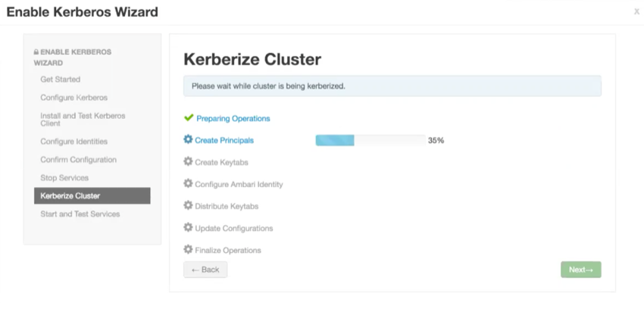The width and height of the screenshot is (644, 309).
Task: Select the Configure Identities wizard step
Action: [74, 142]
